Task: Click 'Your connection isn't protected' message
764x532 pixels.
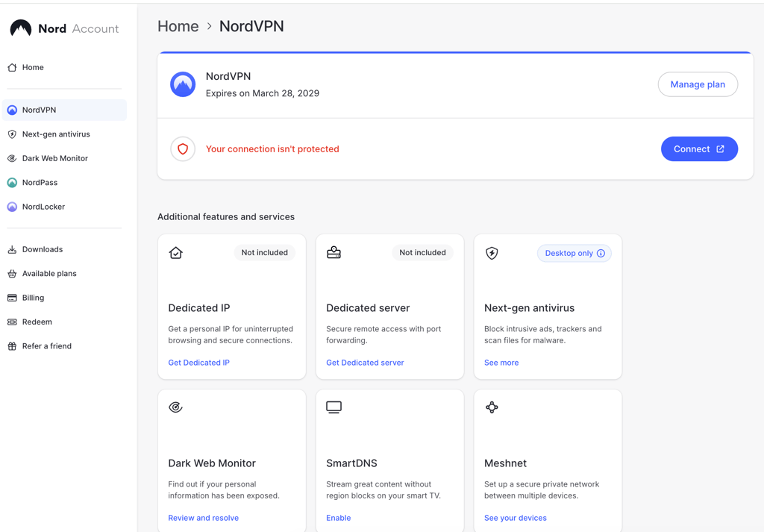Action: pyautogui.click(x=272, y=149)
